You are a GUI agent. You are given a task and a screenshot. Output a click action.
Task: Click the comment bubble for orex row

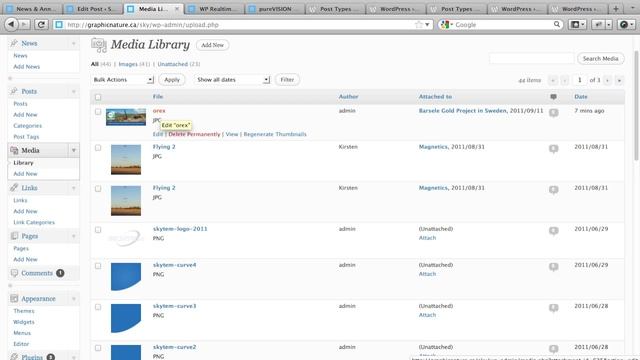553,113
